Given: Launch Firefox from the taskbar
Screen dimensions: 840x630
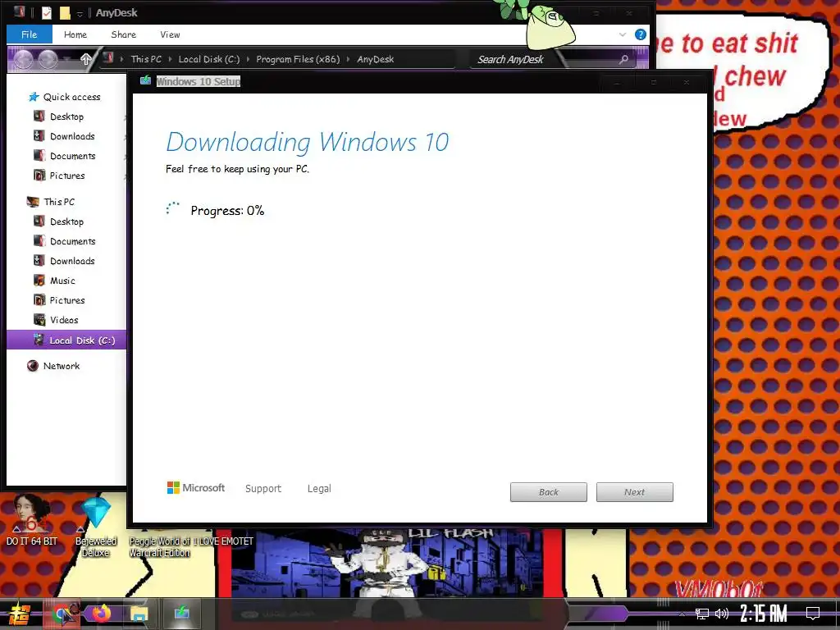Looking at the screenshot, I should pyautogui.click(x=100, y=614).
